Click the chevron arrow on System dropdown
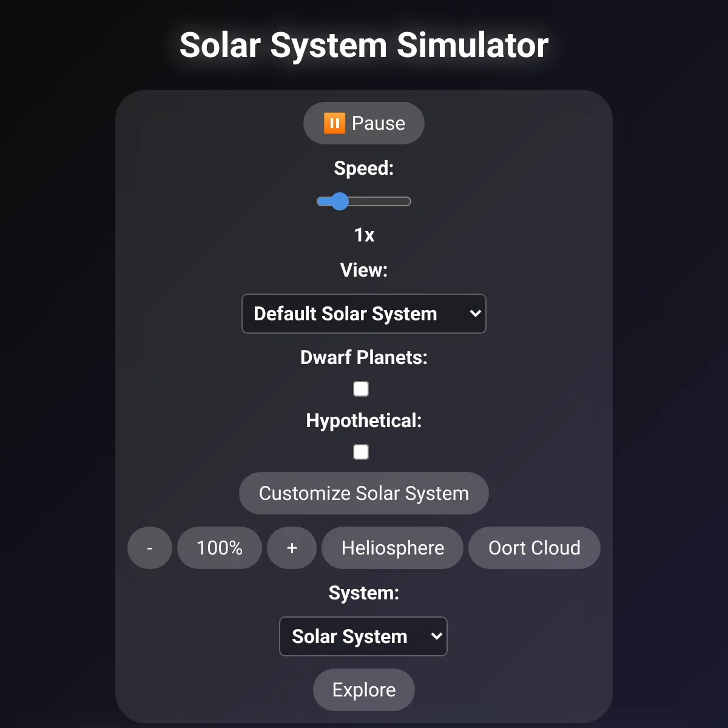The width and height of the screenshot is (728, 728). tap(436, 636)
